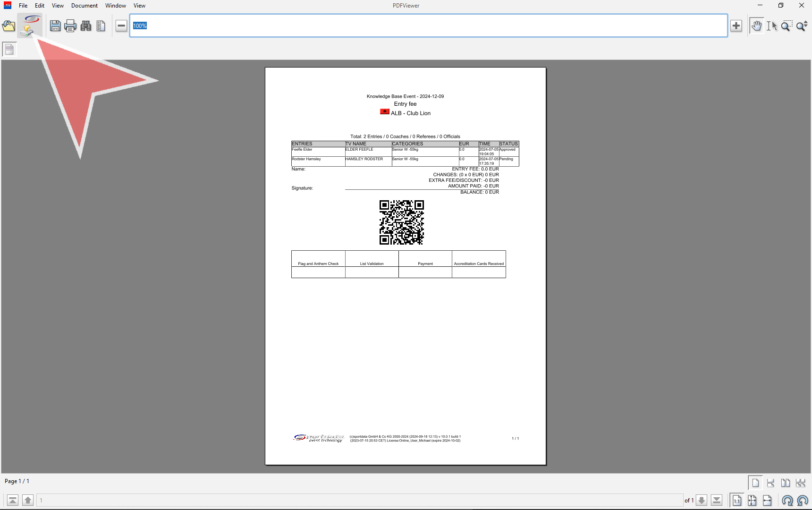812x510 pixels.
Task: Open the File menu
Action: tap(23, 6)
